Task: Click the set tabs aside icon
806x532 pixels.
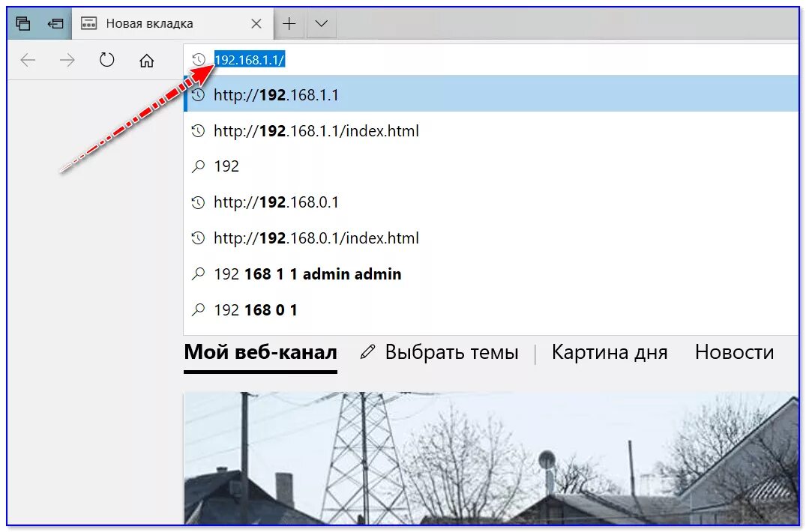Action: point(55,22)
